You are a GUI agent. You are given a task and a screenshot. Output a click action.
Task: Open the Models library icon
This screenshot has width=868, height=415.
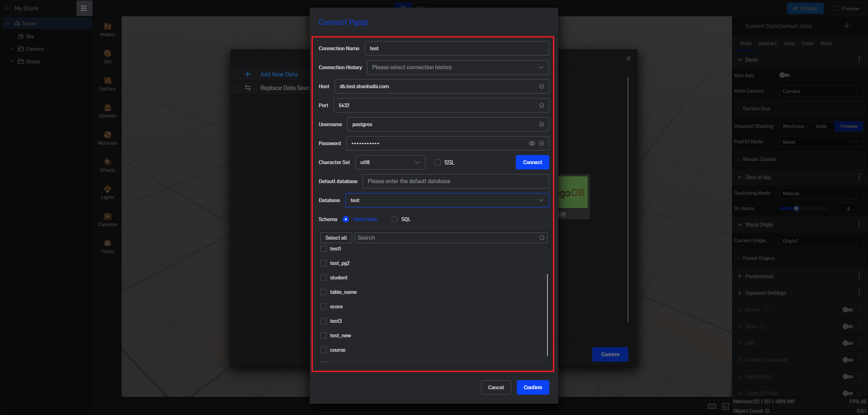click(108, 27)
